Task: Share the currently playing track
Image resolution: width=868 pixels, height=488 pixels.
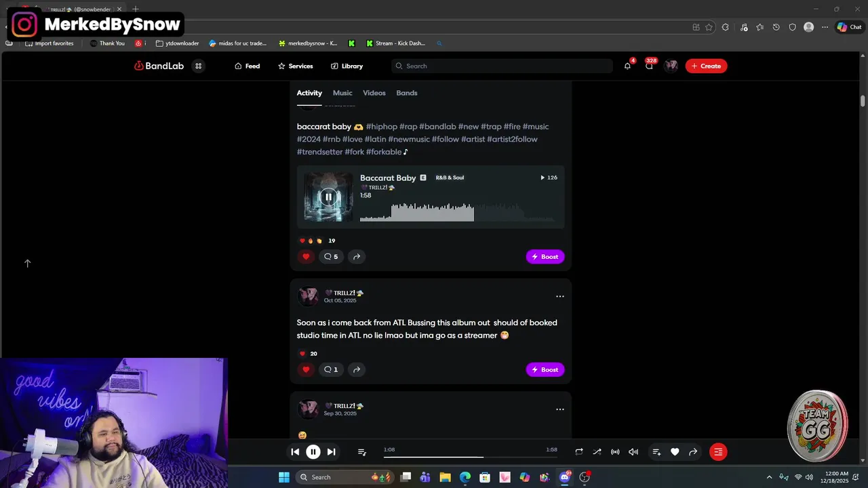Action: (x=693, y=452)
